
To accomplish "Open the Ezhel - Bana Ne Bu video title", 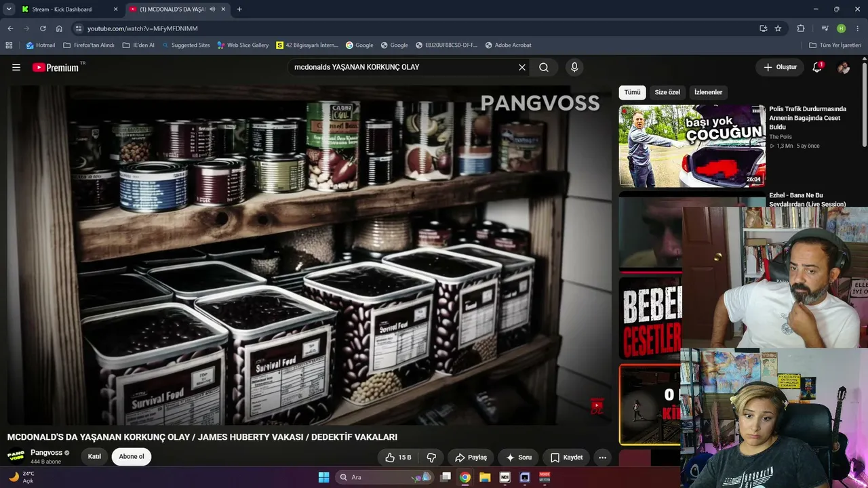I will coord(808,200).
